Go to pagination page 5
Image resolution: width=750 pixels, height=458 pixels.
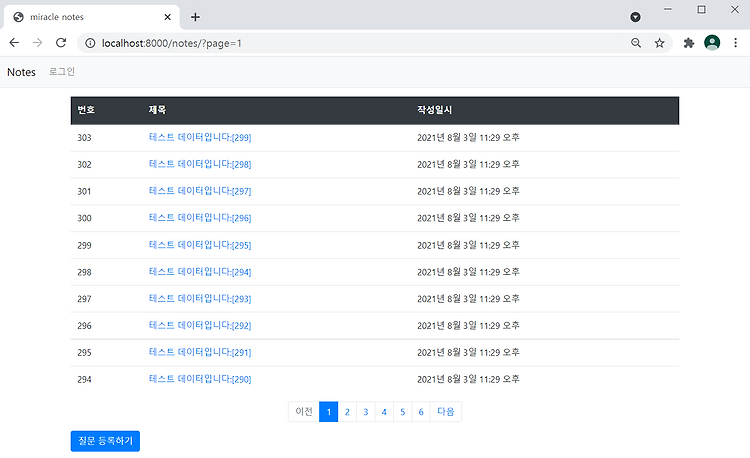402,412
